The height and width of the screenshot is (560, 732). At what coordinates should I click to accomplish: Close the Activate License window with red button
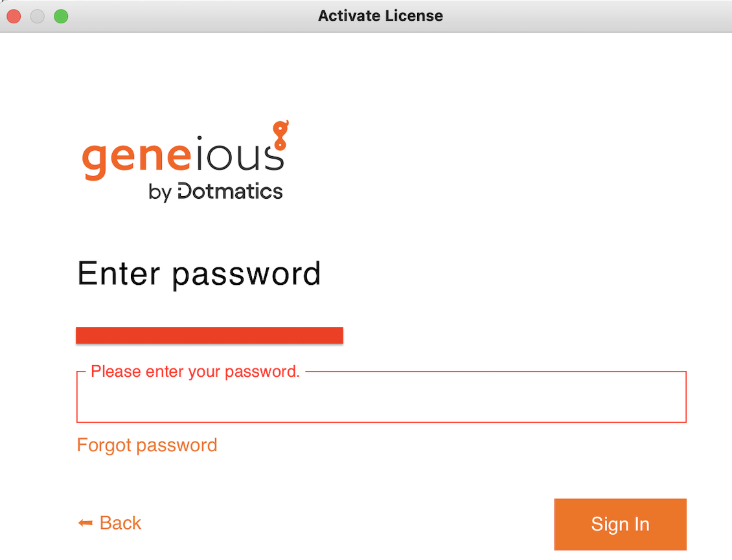pos(14,16)
